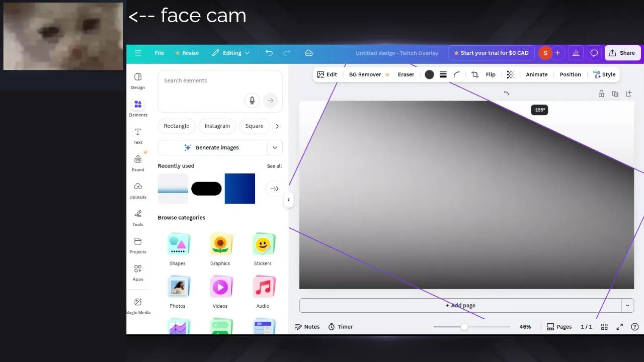
Task: Click Animate in toolbar
Action: (537, 74)
